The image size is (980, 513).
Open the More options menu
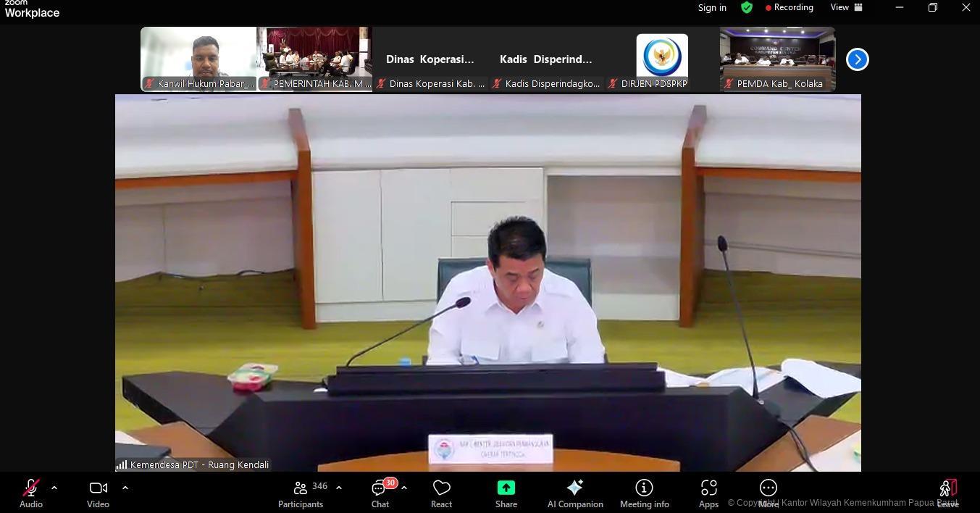tap(768, 493)
